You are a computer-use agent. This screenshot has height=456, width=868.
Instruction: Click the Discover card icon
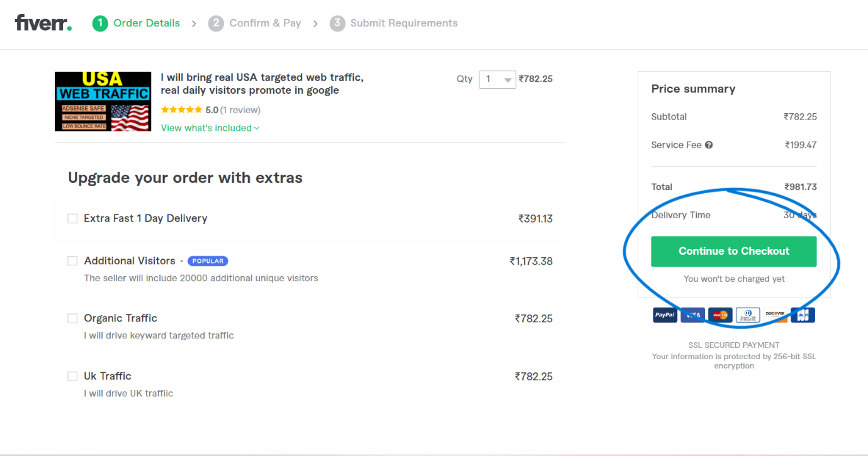pyautogui.click(x=775, y=315)
